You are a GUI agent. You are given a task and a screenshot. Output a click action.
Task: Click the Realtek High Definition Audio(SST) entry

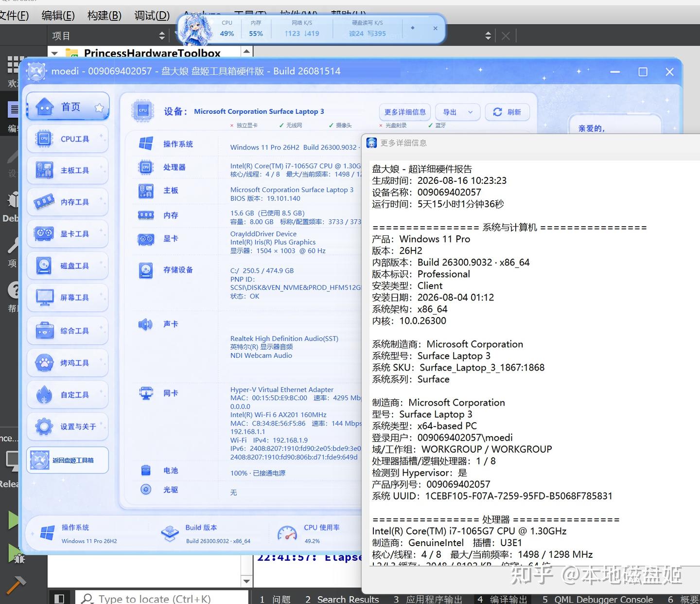point(284,338)
